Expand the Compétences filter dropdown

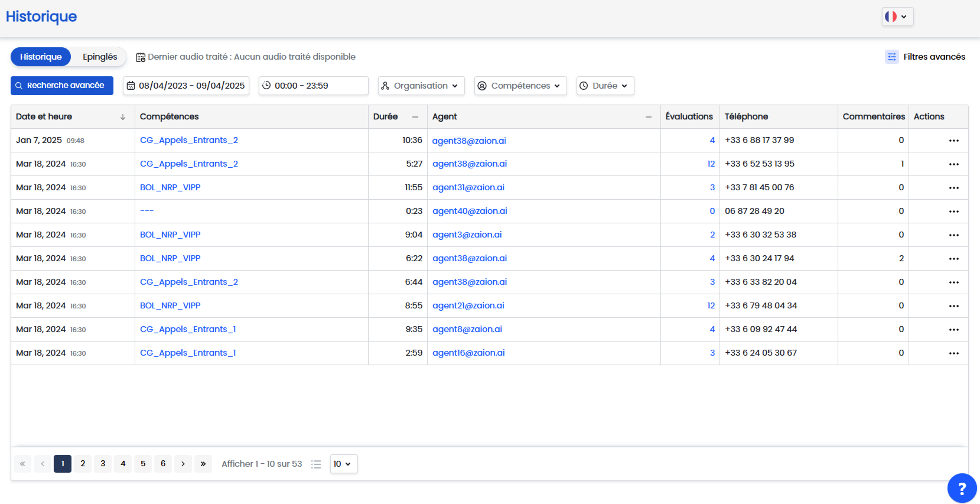tap(520, 85)
